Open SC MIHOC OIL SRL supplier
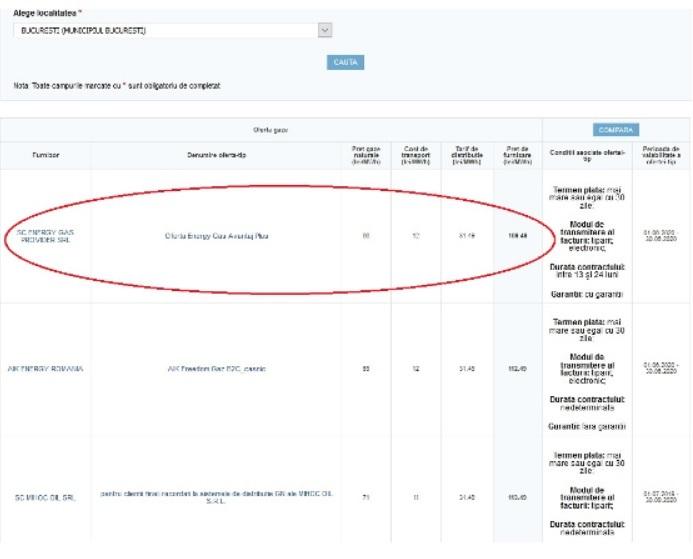Viewport: 693px width, 559px height. pos(45,497)
